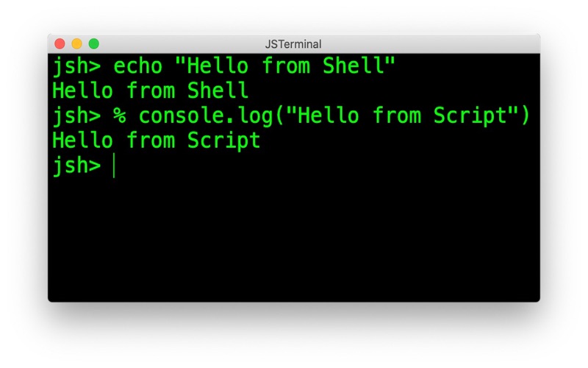
Task: Place cursor at the blinking input caret
Action: (x=115, y=166)
